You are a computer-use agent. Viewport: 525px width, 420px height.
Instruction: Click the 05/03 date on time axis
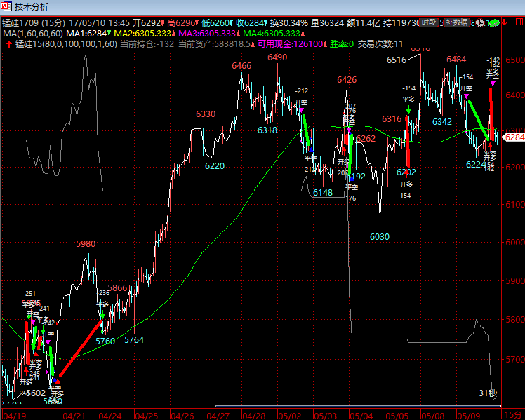[326, 416]
